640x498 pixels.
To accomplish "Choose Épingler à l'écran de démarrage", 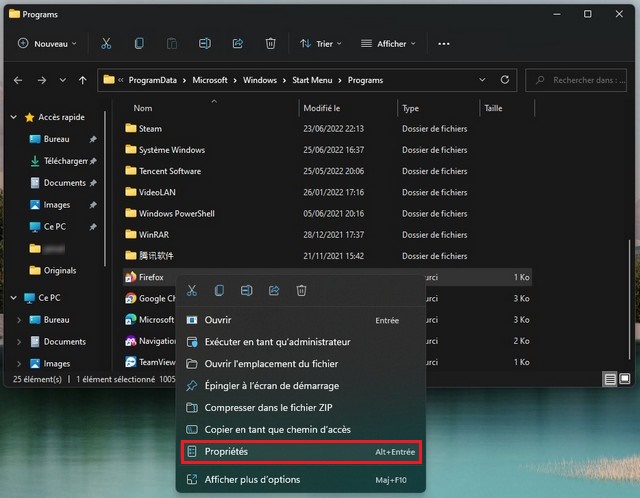I will click(301, 386).
